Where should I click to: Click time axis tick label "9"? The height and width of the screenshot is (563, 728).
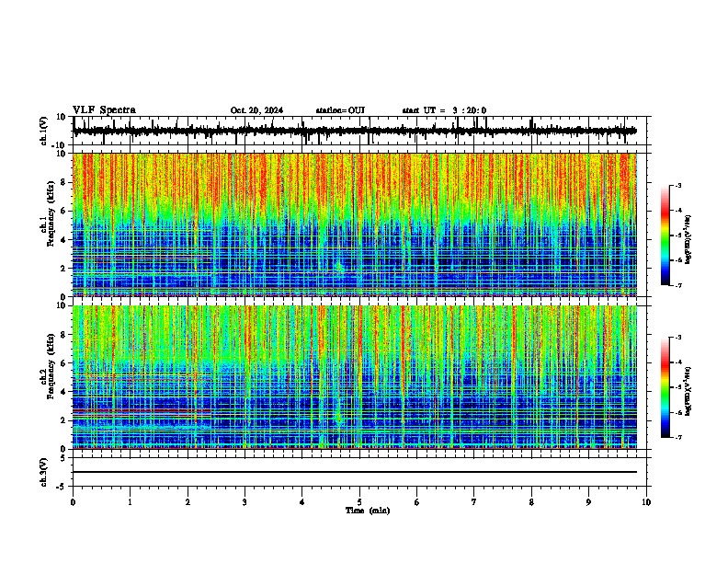click(x=588, y=502)
